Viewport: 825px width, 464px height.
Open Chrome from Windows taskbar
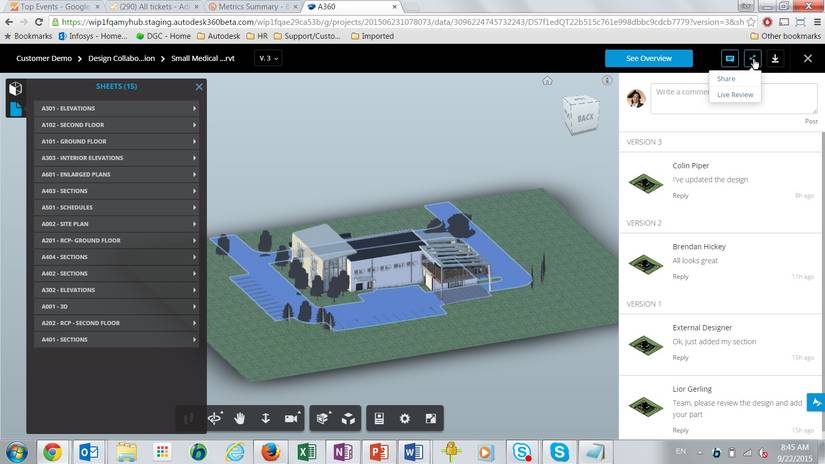coord(52,452)
